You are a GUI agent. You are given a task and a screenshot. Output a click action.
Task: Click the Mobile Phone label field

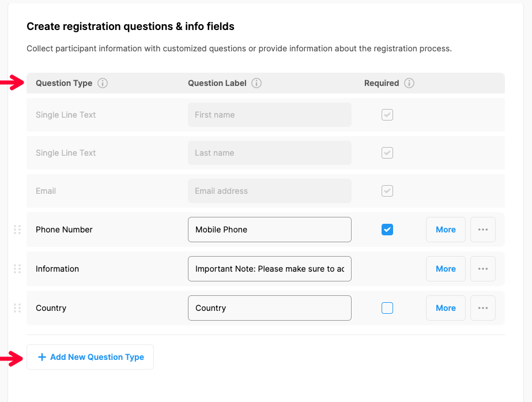click(x=269, y=230)
